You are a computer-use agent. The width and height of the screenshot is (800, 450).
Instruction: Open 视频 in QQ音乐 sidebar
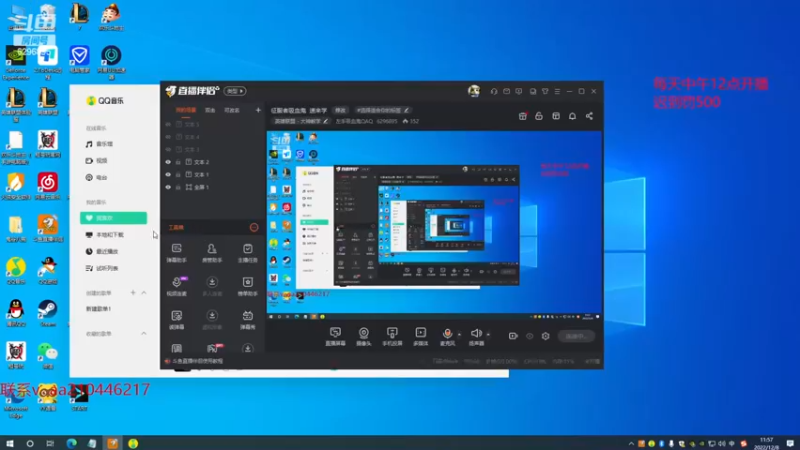click(x=96, y=161)
